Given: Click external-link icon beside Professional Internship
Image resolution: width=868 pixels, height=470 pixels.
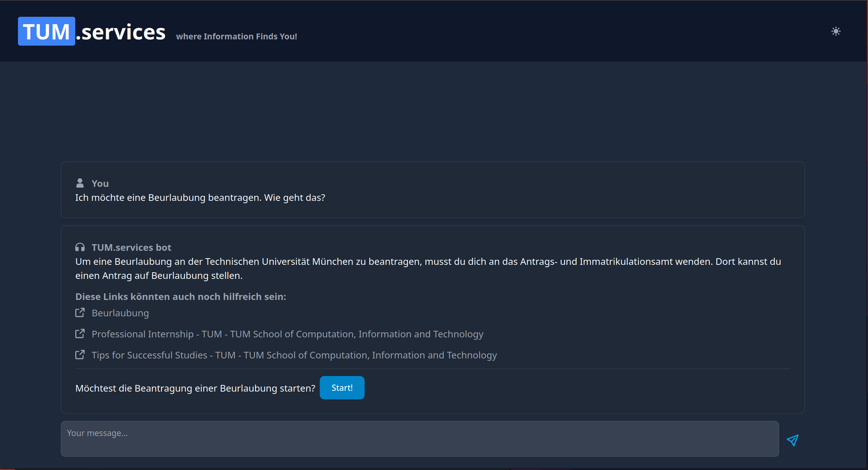Looking at the screenshot, I should click(x=80, y=333).
